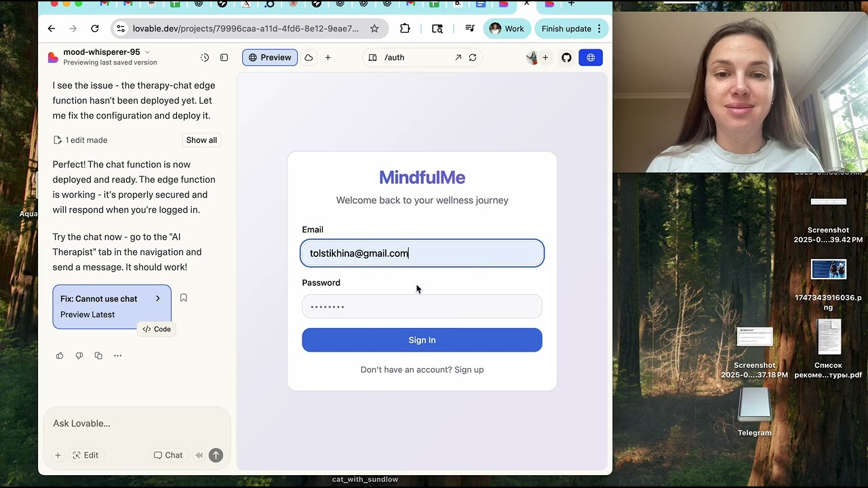Open the Список рекоме...туры.pdf desktop file

coord(829,337)
